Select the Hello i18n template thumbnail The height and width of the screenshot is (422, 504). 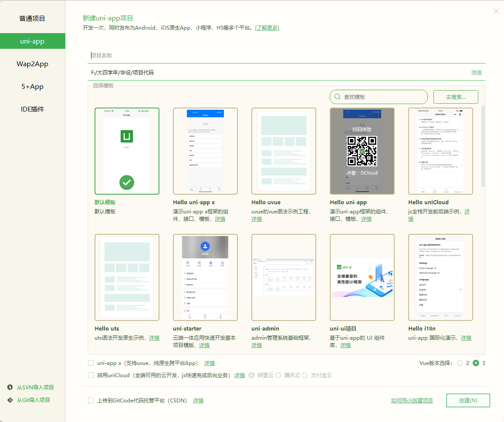[441, 277]
